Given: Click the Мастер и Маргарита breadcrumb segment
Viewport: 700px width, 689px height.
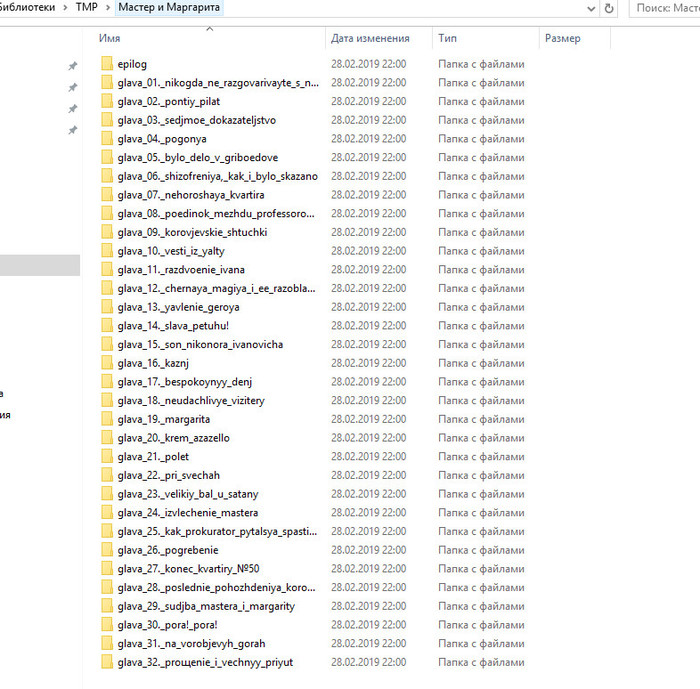Looking at the screenshot, I should point(169,8).
